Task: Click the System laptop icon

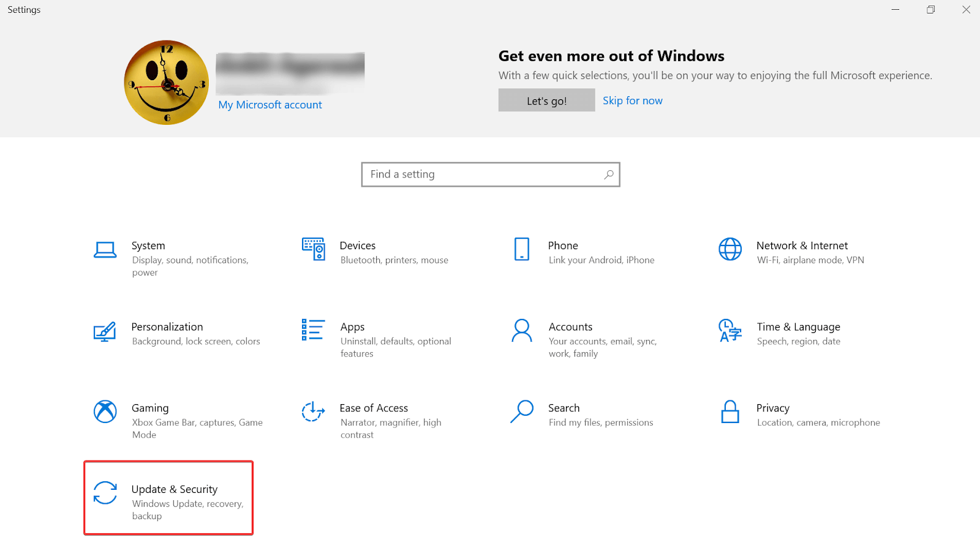Action: click(x=105, y=250)
